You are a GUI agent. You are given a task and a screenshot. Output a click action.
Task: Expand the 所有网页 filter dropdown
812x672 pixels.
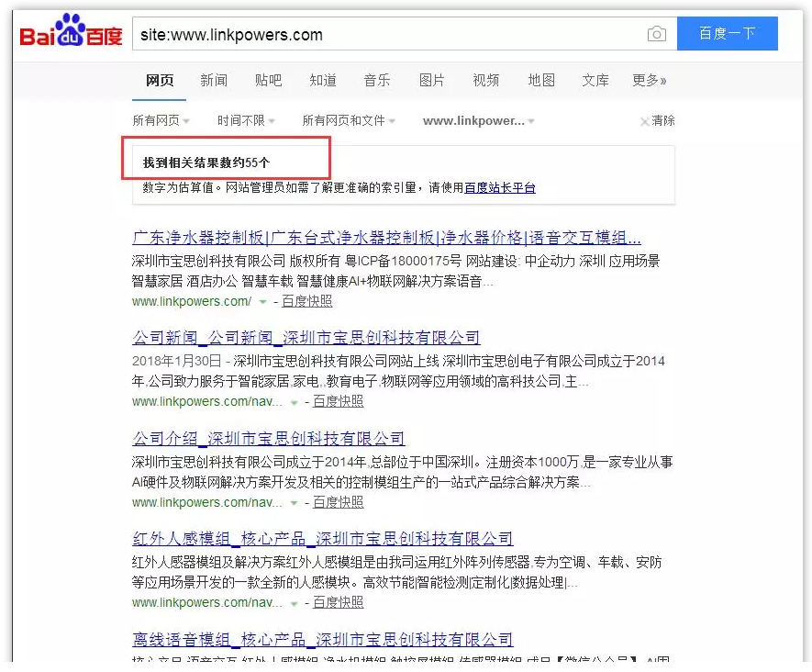pos(161,121)
